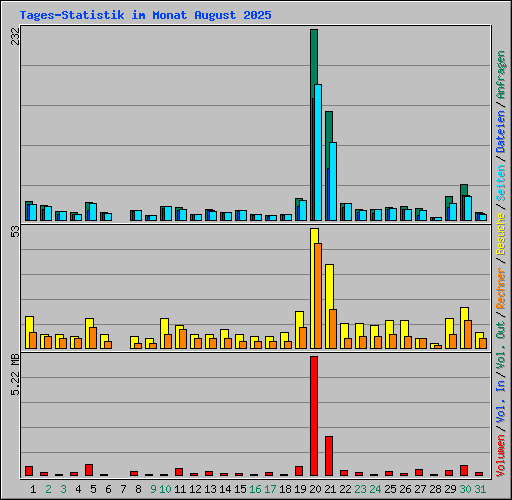Click the orange Rechner bar for day 21
512x500 pixels.
333,329
